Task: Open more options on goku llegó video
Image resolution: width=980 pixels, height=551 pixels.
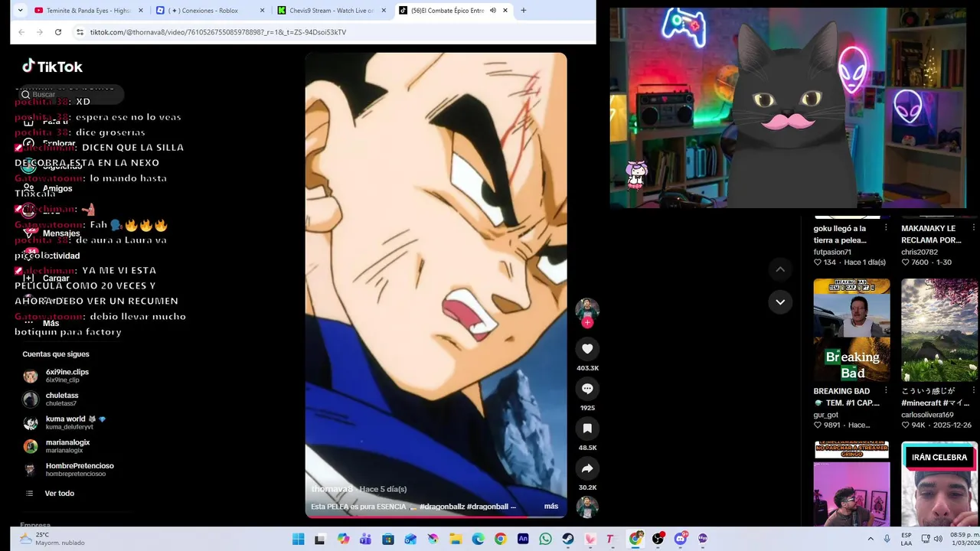Action: click(x=886, y=228)
